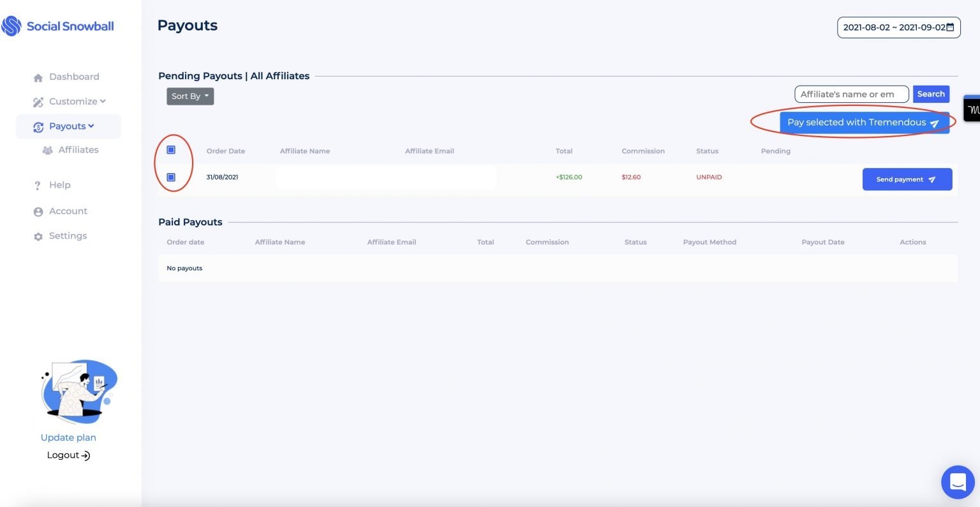Open the chat support bubble

958,481
